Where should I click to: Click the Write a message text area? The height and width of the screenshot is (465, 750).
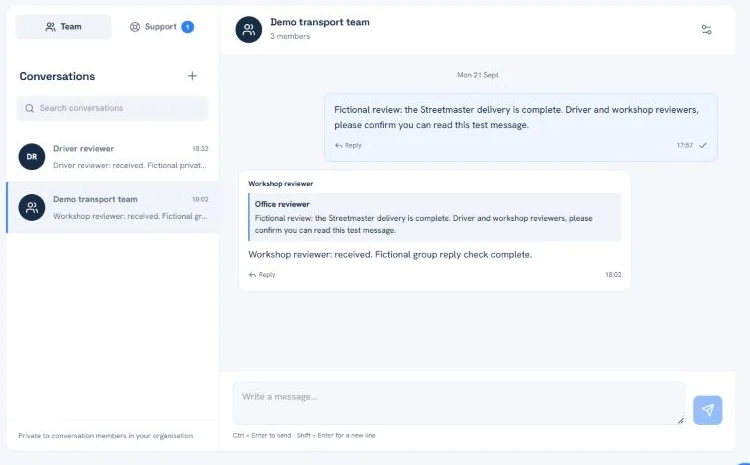tap(459, 403)
